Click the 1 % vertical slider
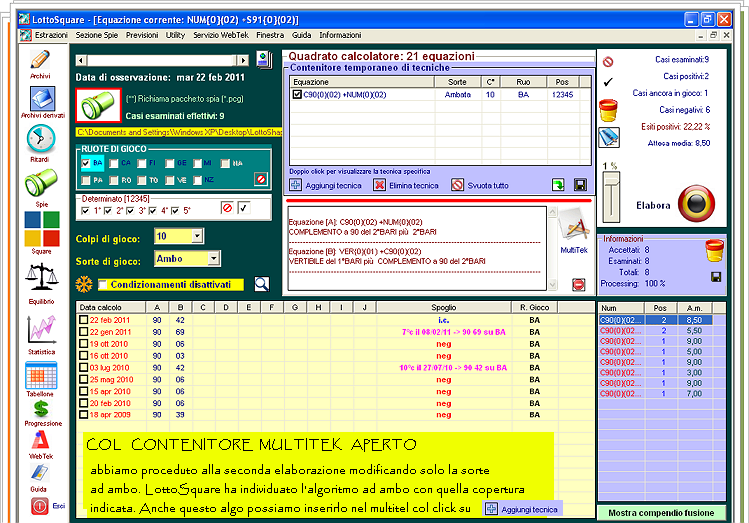Viewport: 749px width, 523px height. (x=611, y=197)
